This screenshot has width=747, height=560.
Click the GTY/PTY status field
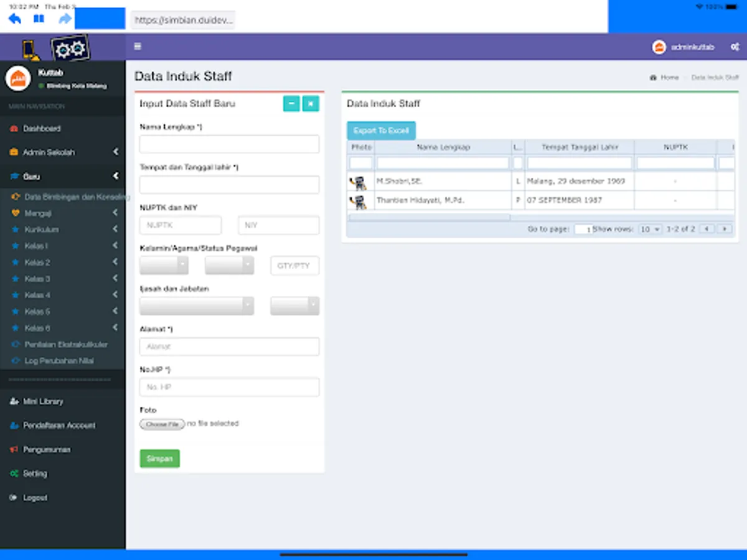pyautogui.click(x=294, y=266)
